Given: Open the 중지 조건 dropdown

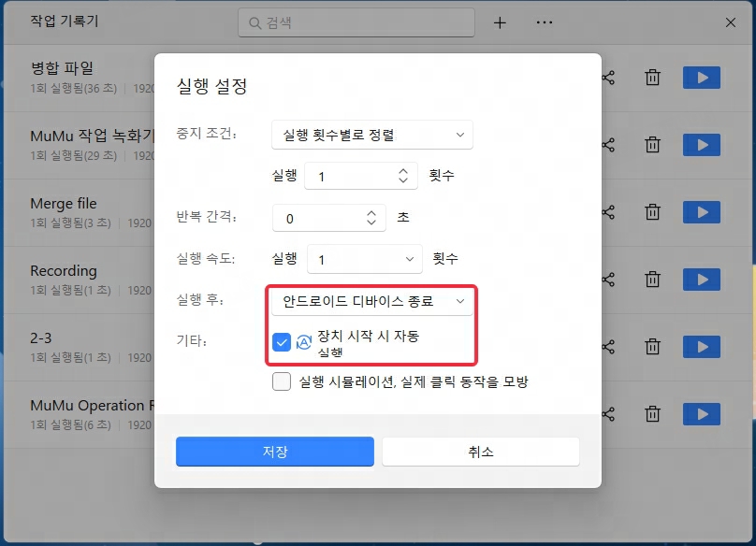Looking at the screenshot, I should pyautogui.click(x=372, y=135).
